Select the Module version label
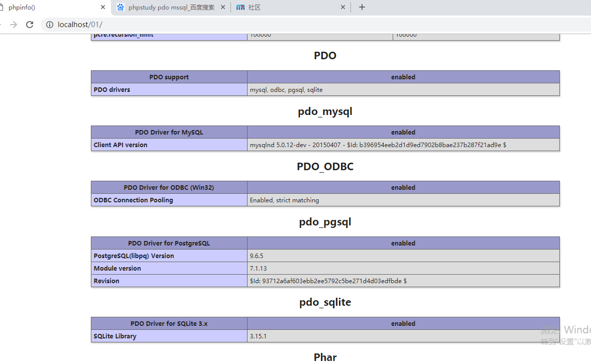The width and height of the screenshot is (591, 364). click(169, 268)
